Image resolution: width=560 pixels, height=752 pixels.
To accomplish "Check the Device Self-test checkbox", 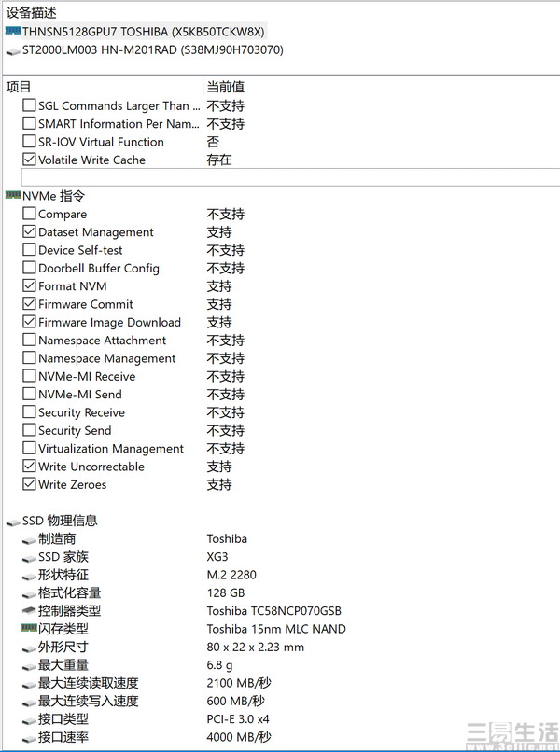I will [x=30, y=250].
